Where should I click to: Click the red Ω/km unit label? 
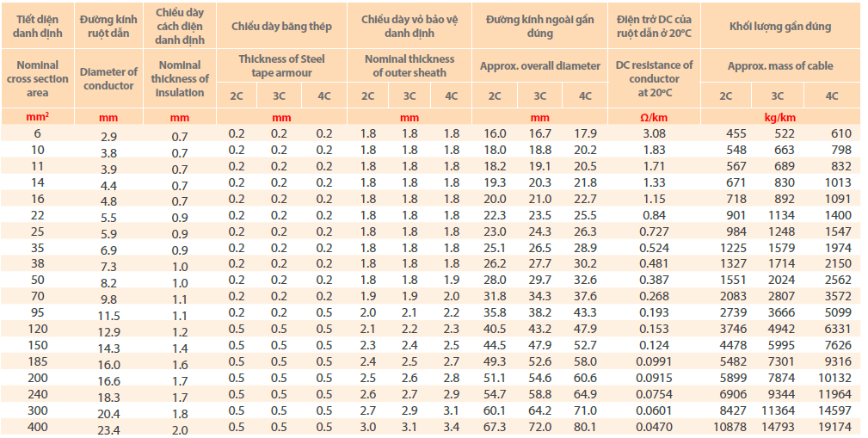655,117
